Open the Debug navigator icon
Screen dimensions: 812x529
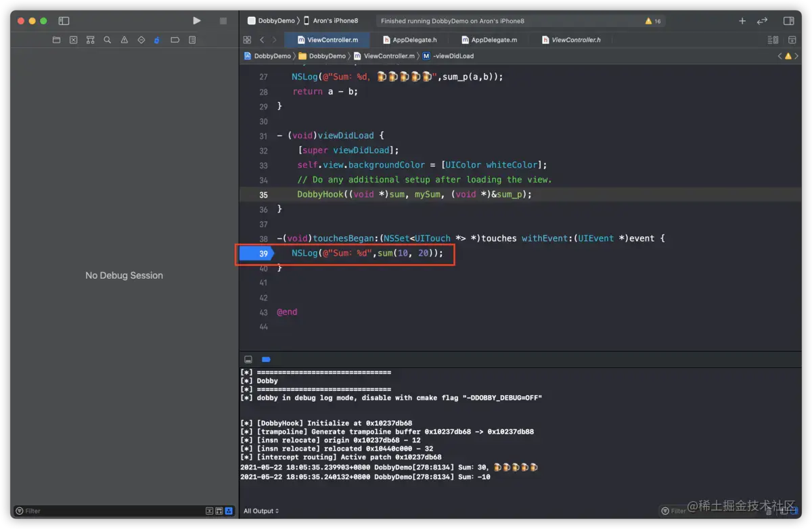(x=158, y=40)
